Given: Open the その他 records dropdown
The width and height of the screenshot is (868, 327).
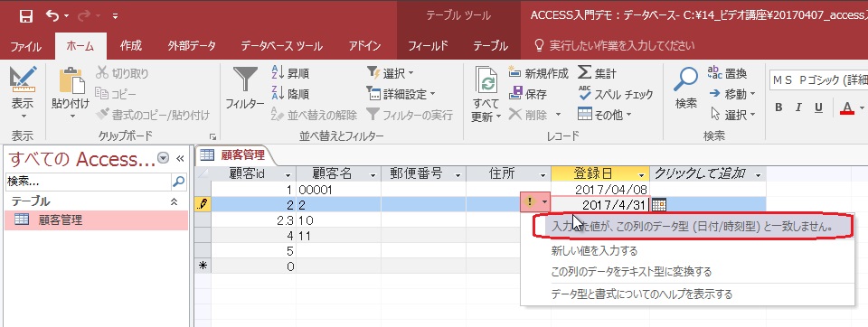Looking at the screenshot, I should pyautogui.click(x=605, y=115).
